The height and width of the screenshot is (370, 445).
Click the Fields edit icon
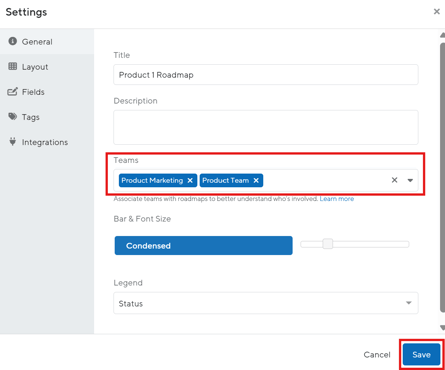[x=12, y=92]
